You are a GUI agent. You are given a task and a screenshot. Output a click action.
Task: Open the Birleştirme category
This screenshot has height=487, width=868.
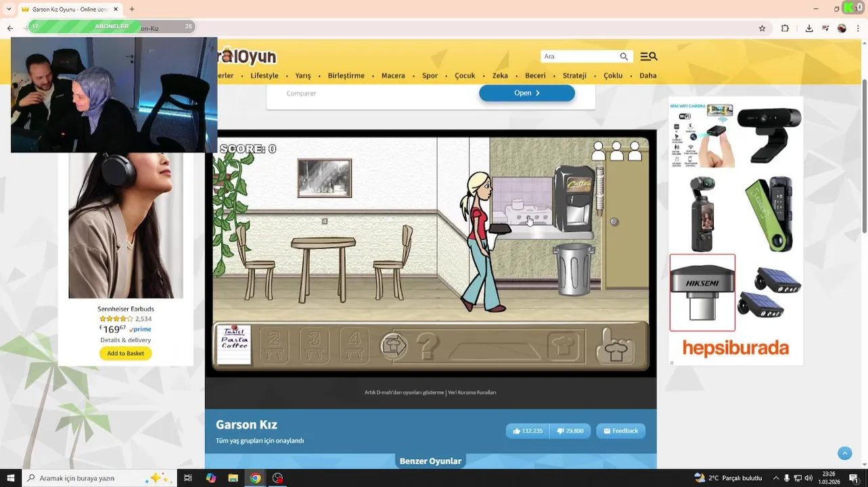[346, 76]
